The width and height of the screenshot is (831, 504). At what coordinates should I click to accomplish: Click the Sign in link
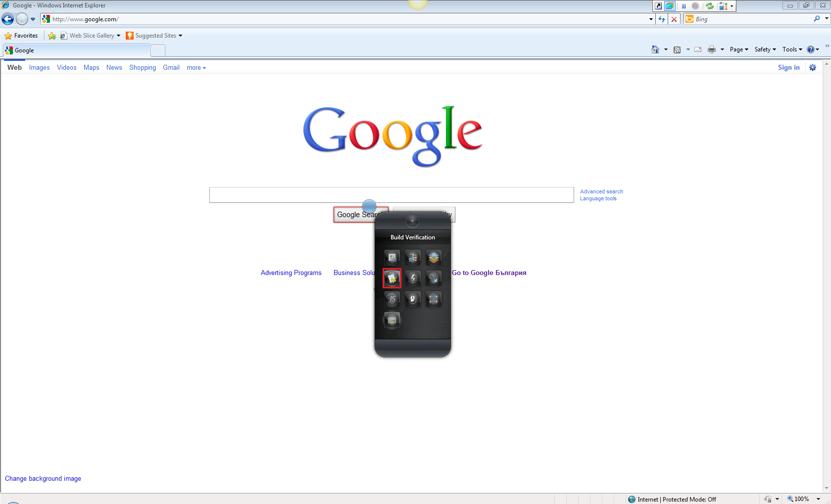(x=789, y=68)
